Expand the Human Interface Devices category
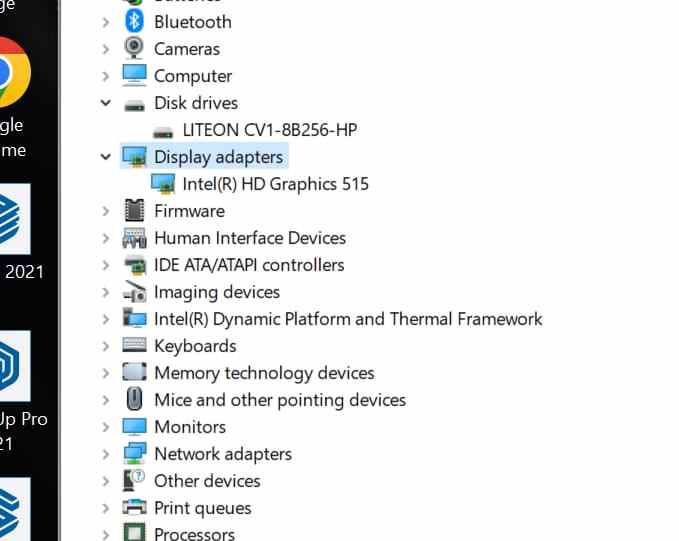The width and height of the screenshot is (679, 541). coord(106,238)
